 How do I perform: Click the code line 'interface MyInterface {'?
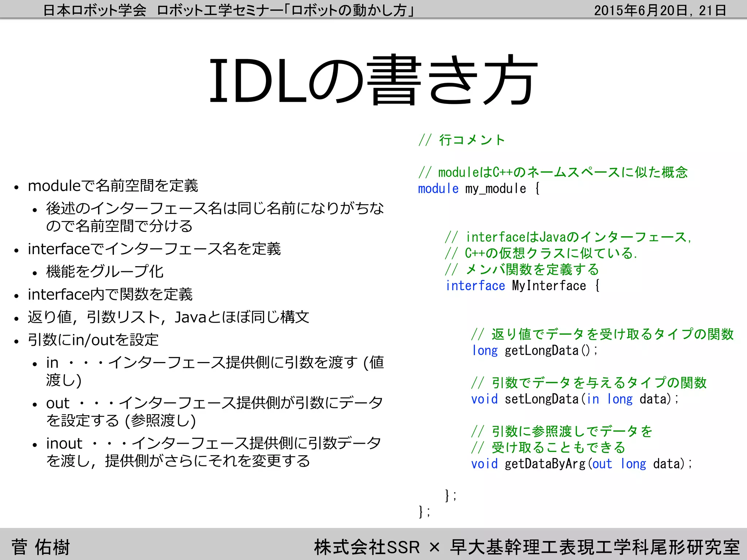[523, 285]
